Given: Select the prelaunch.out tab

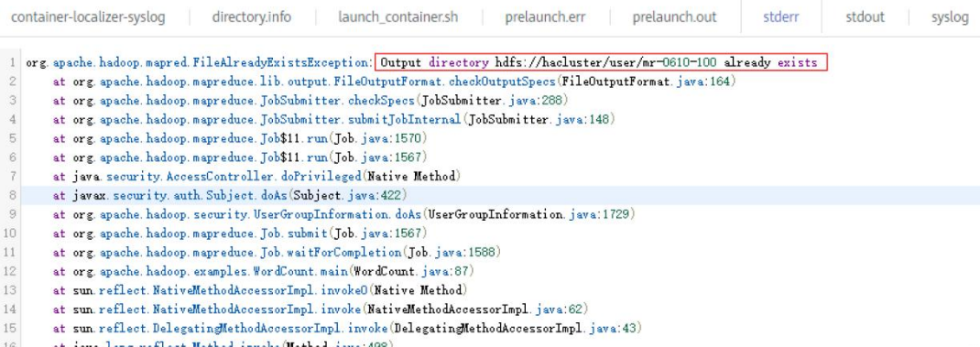Looking at the screenshot, I should click(x=674, y=16).
